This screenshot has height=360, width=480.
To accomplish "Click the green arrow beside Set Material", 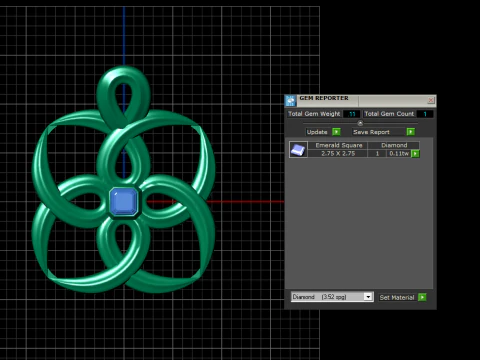I will [422, 297].
